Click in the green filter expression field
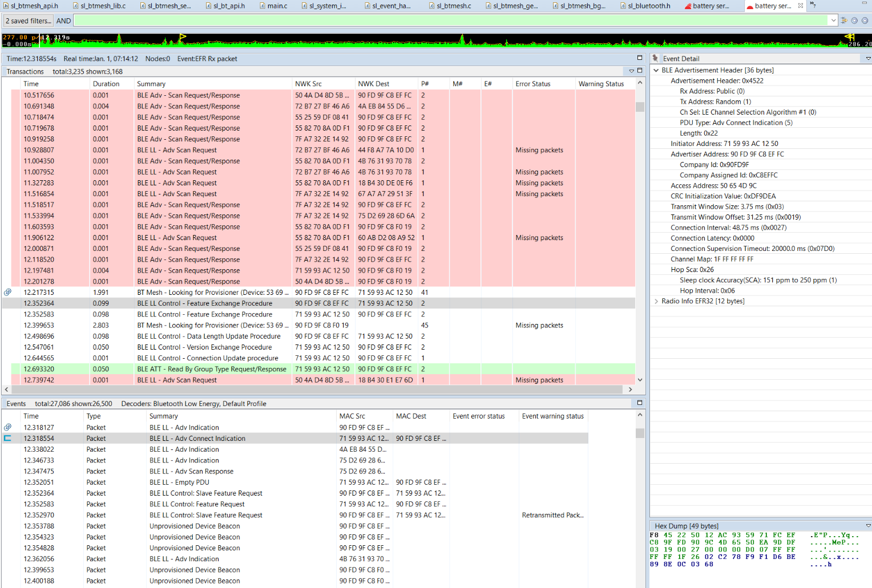 [x=451, y=21]
